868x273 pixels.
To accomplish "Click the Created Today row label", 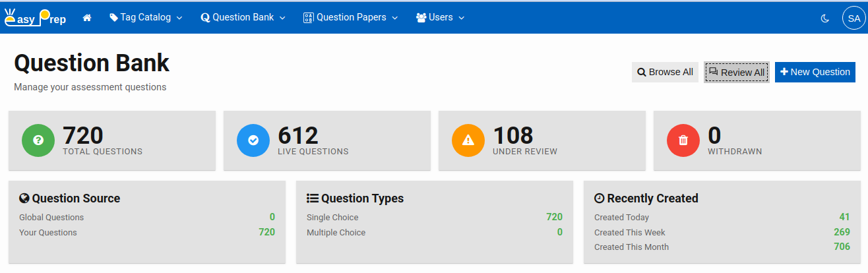I will [x=621, y=217].
